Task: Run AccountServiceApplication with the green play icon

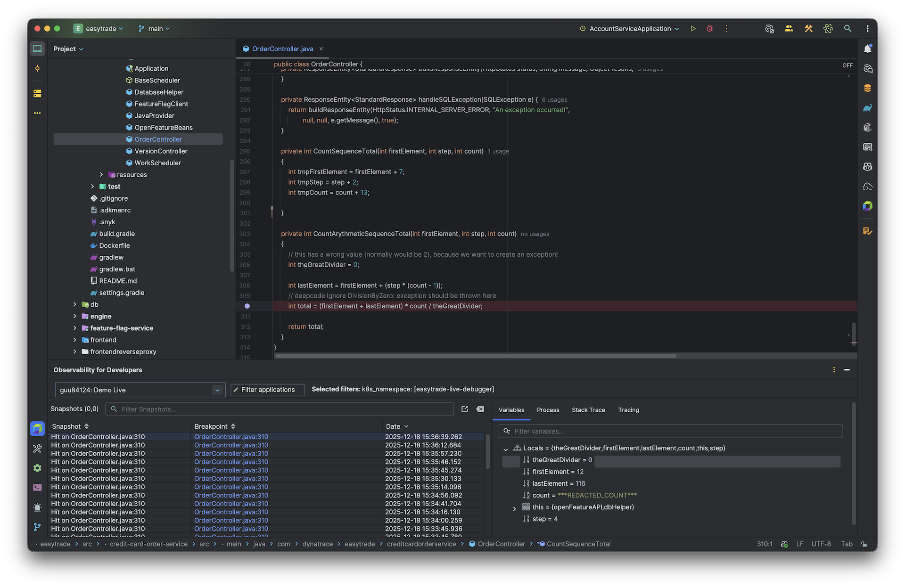Action: click(693, 28)
